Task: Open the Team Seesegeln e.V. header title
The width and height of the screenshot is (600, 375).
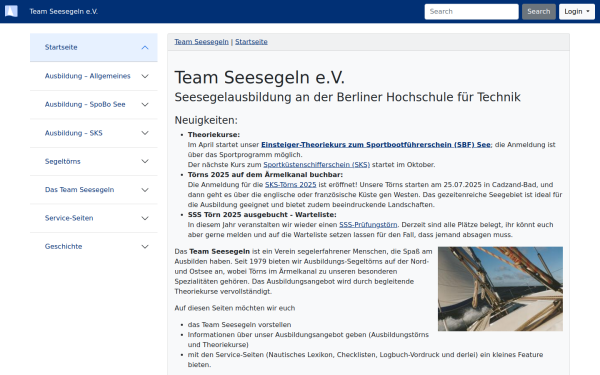Action: click(64, 11)
